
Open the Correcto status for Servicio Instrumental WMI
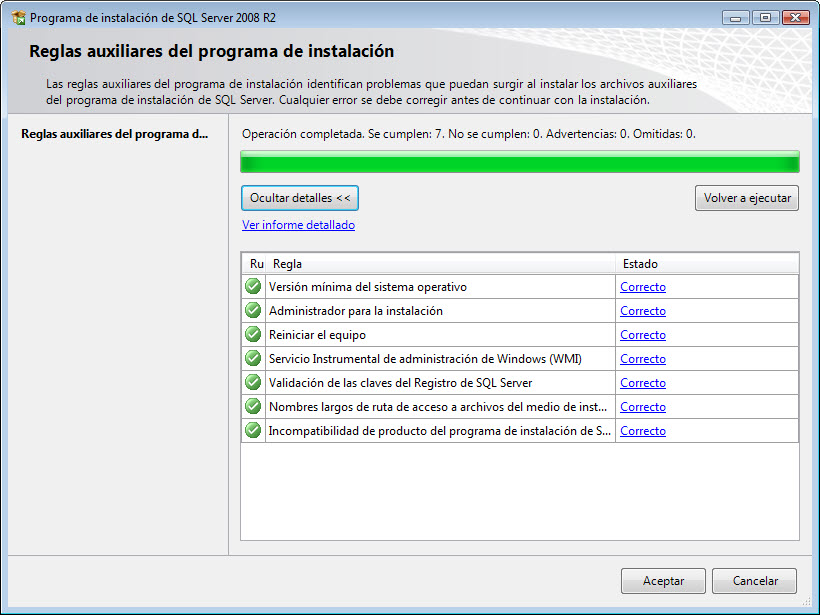[643, 359]
